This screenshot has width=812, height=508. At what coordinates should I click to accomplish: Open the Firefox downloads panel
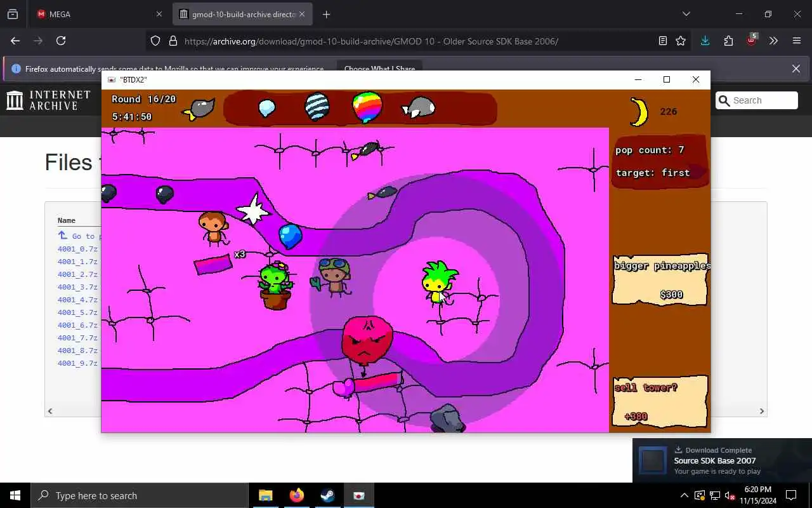705,41
